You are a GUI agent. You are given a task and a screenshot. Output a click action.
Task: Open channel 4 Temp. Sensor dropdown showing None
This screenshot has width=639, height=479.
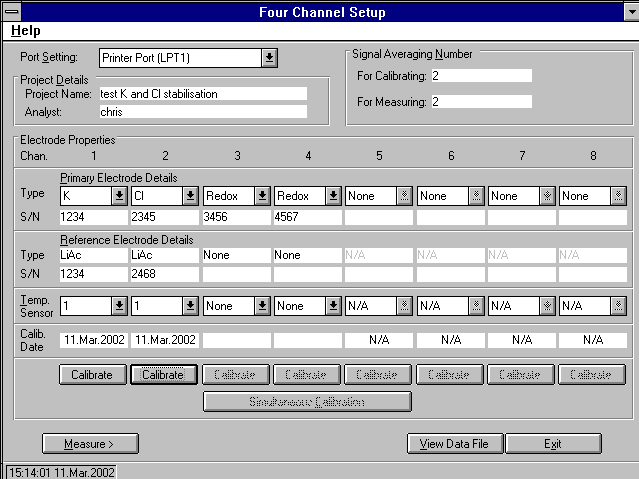333,306
